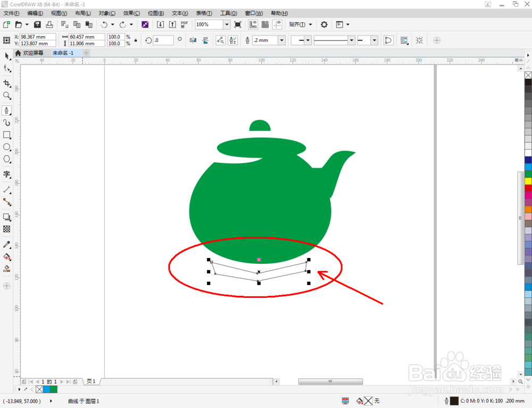Screen dimensions: 532x408
Task: Click the Export icon
Action: pyautogui.click(x=172, y=24)
